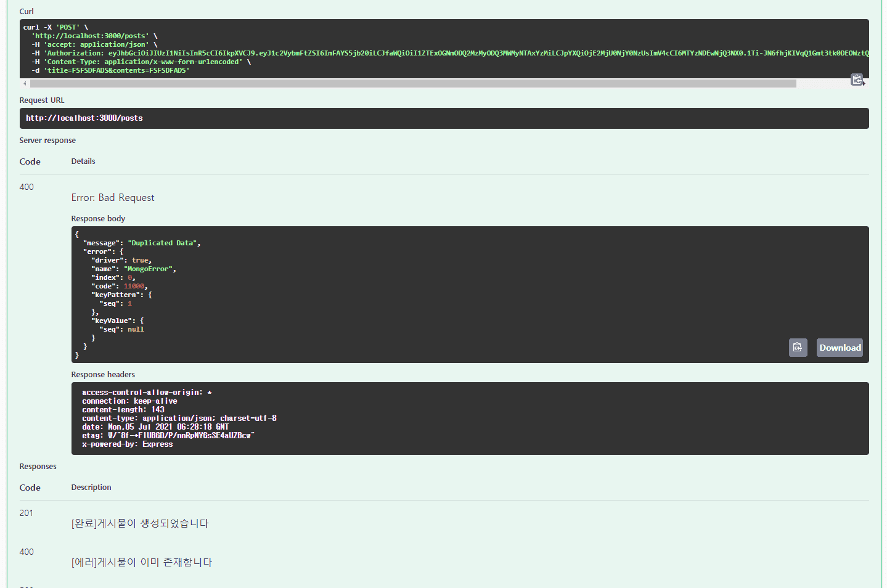The width and height of the screenshot is (887, 588).
Task: Click the keyValue seq null entry
Action: [122, 329]
